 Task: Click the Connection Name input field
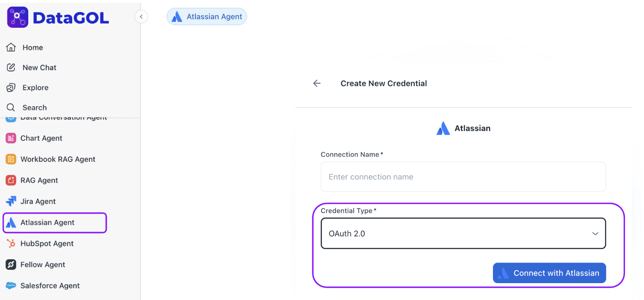pos(463,177)
